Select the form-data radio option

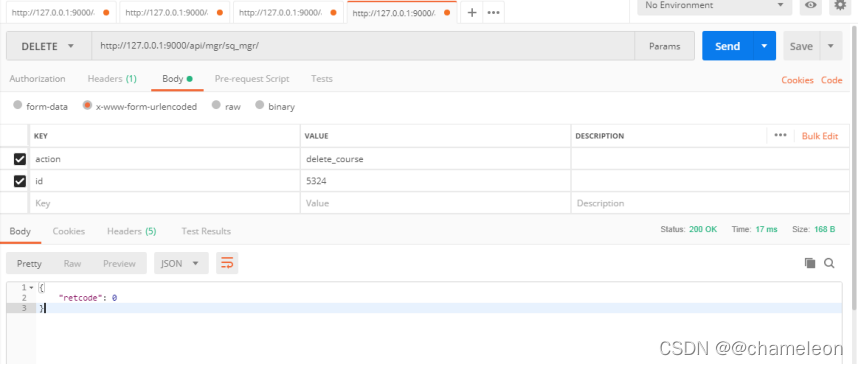pyautogui.click(x=18, y=105)
